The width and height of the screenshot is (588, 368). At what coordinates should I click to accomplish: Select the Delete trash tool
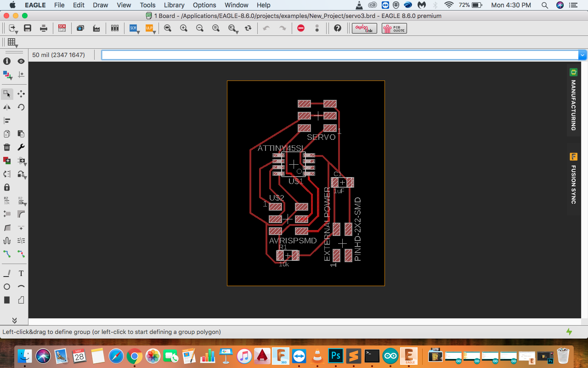pyautogui.click(x=7, y=147)
